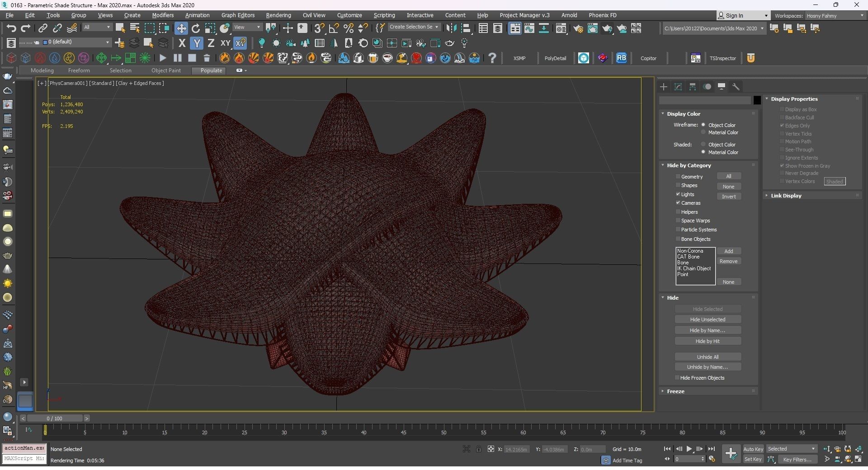The width and height of the screenshot is (868, 470).
Task: Toggle the 3D Snaps icon
Action: 319,28
